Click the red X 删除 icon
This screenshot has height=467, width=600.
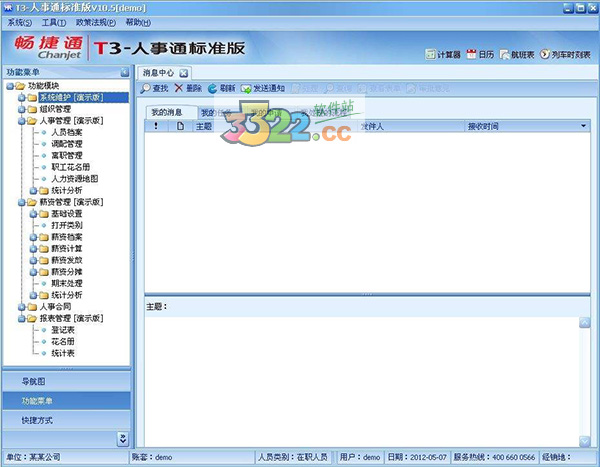point(179,88)
